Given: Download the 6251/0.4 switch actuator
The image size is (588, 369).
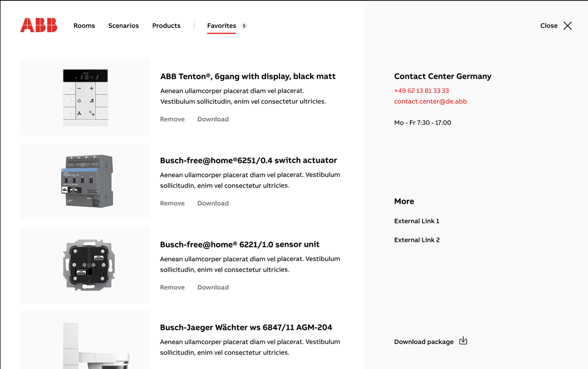Looking at the screenshot, I should [213, 203].
